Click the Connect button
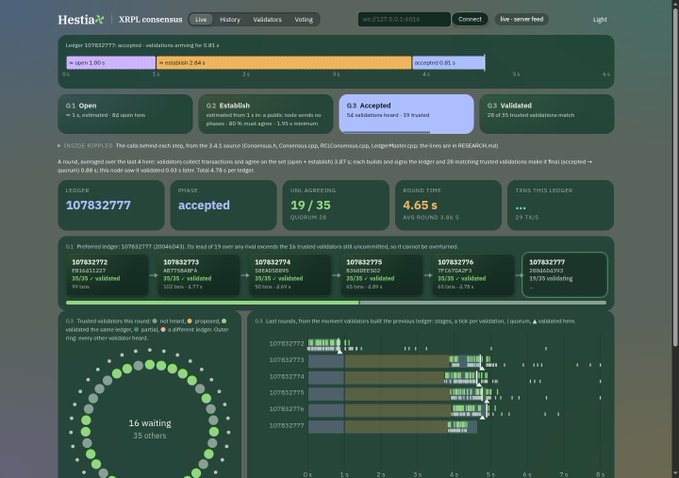The image size is (679, 478). click(470, 19)
